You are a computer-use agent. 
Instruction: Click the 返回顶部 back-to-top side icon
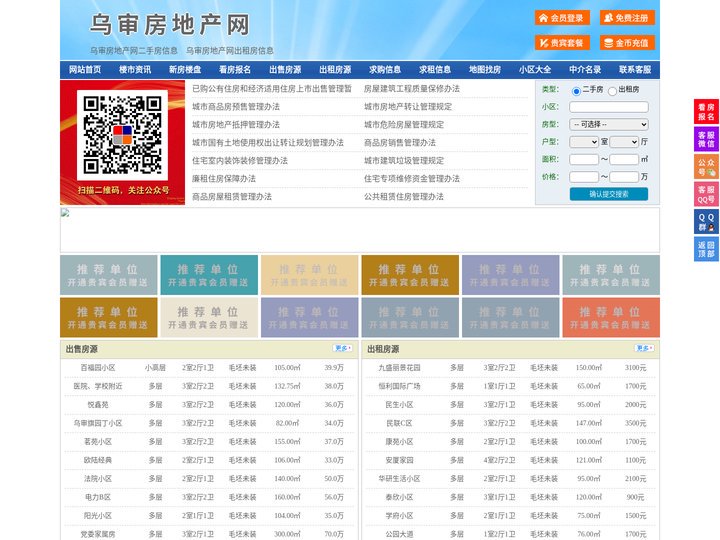tap(706, 249)
